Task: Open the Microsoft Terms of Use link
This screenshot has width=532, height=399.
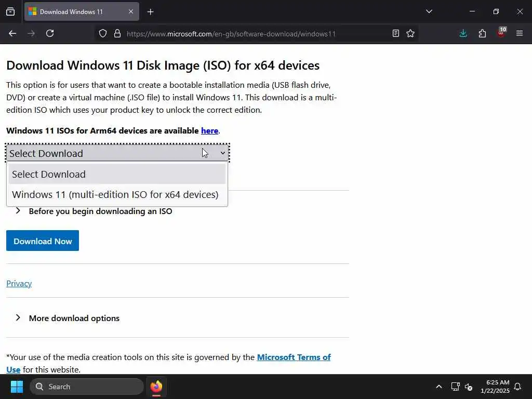Action: click(294, 357)
